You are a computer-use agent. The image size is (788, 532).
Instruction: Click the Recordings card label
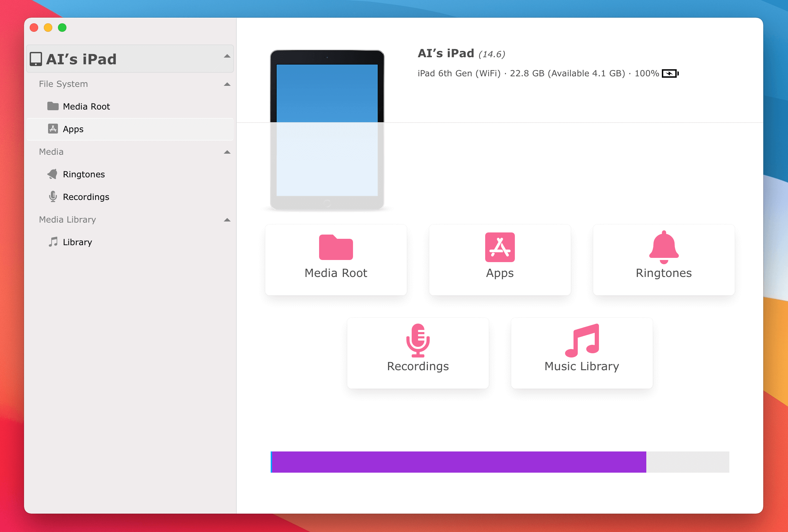[418, 367]
